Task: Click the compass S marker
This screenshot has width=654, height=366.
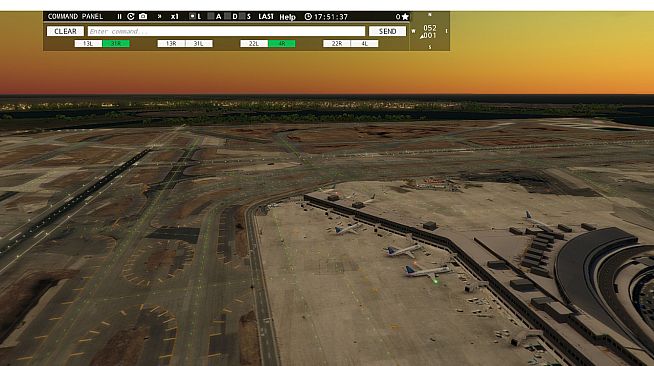Action: click(x=430, y=47)
